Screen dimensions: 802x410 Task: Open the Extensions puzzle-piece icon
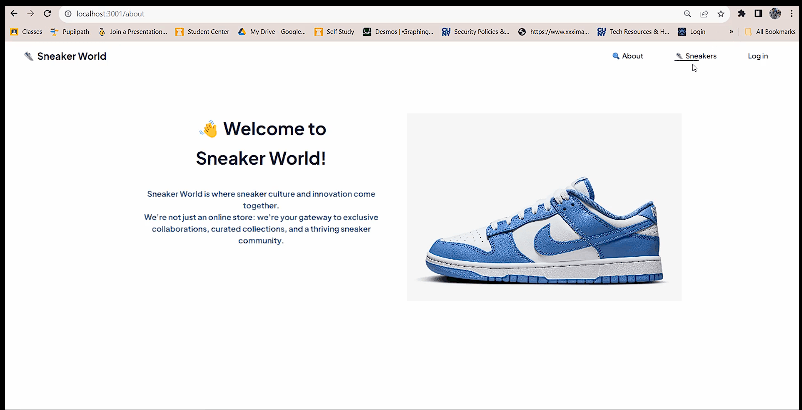[742, 14]
